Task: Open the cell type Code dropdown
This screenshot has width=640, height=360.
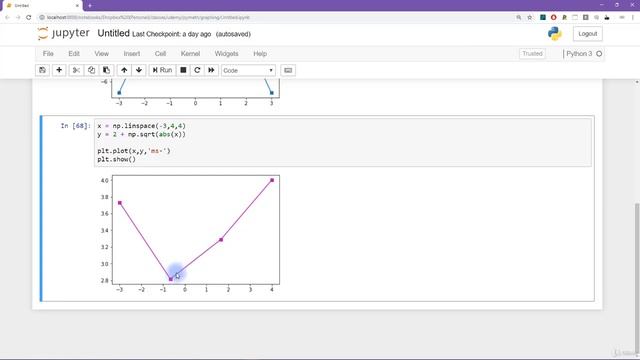Action: [x=248, y=71]
